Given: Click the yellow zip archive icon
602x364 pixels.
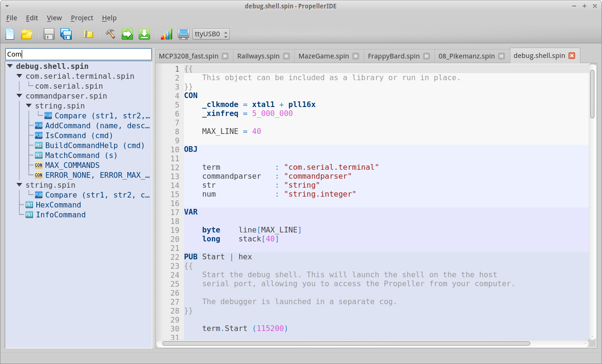Looking at the screenshot, I should [88, 34].
